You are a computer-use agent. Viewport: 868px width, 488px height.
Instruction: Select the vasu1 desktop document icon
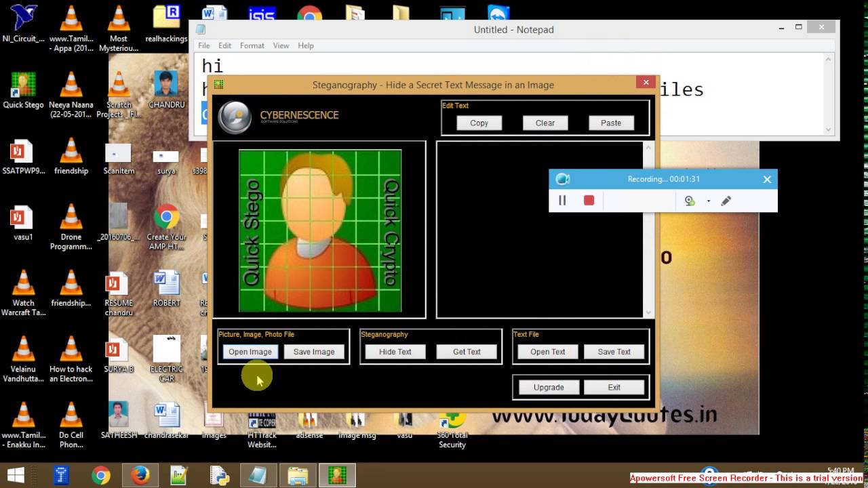[x=23, y=222]
